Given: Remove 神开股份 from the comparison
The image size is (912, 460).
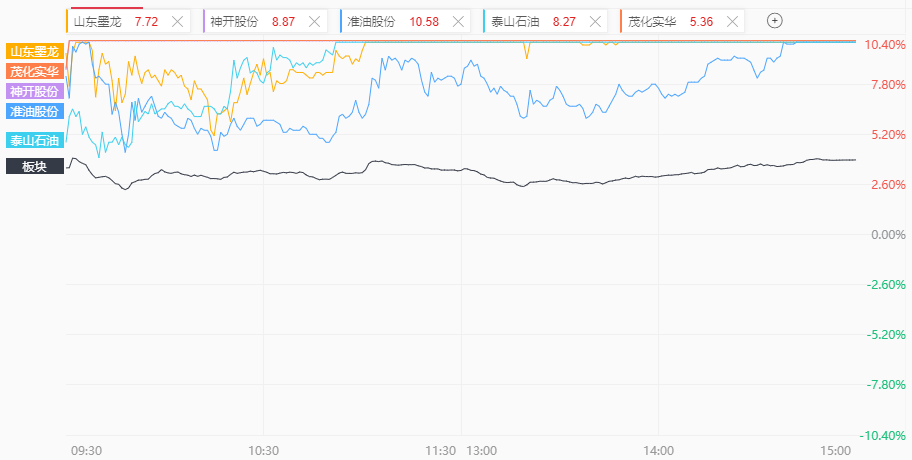Looking at the screenshot, I should 315,22.
